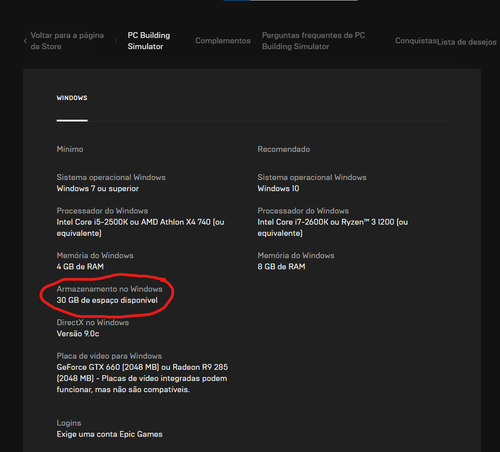Go back via 'Voltar para a página da Store'

pyautogui.click(x=67, y=41)
